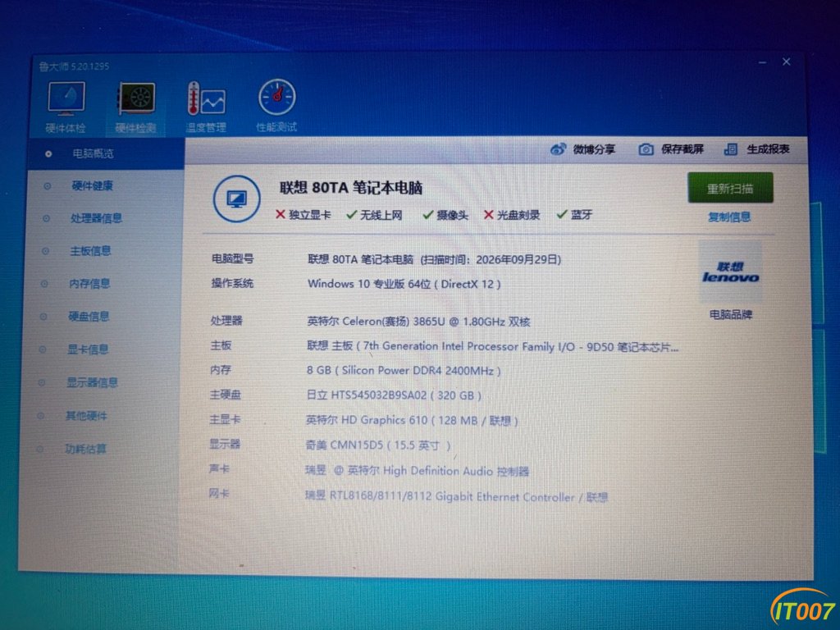840x630 pixels.
Task: Click "8 GB ( Silicon Power DDR4 2400MHz )"
Action: (404, 371)
